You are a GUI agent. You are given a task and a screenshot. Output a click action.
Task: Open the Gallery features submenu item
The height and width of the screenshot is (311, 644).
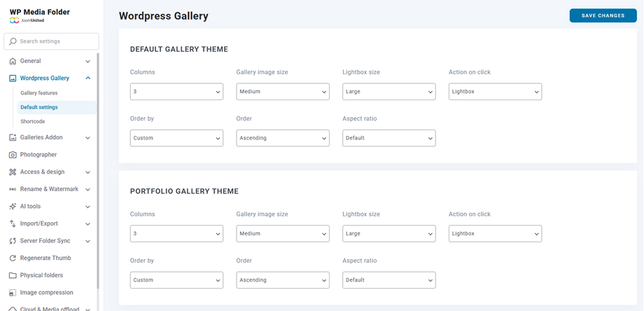pyautogui.click(x=39, y=93)
